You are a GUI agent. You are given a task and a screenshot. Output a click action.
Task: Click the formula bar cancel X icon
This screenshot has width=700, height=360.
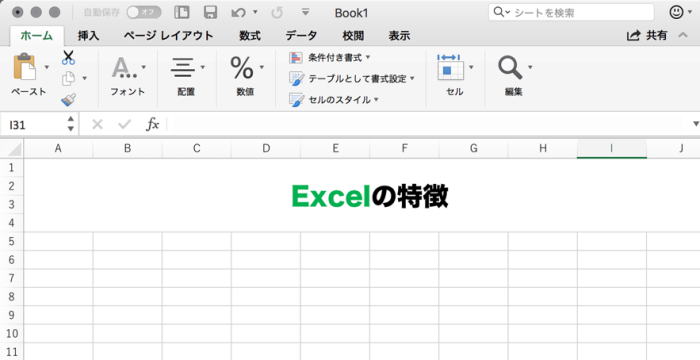pos(97,124)
